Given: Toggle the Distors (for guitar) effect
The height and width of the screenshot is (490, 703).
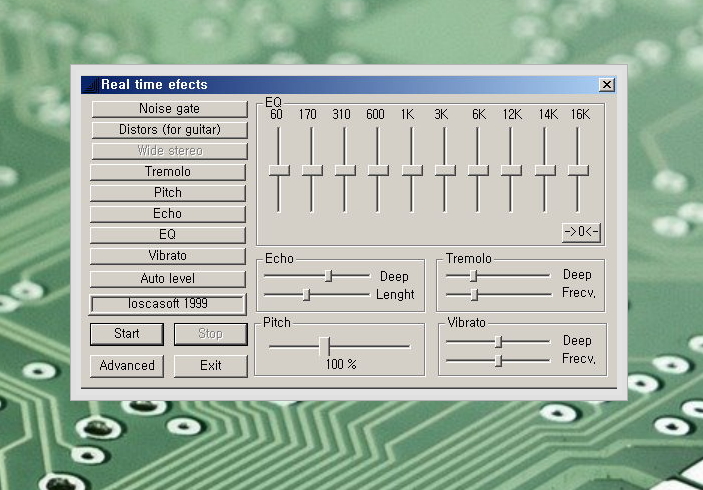Looking at the screenshot, I should pyautogui.click(x=169, y=130).
